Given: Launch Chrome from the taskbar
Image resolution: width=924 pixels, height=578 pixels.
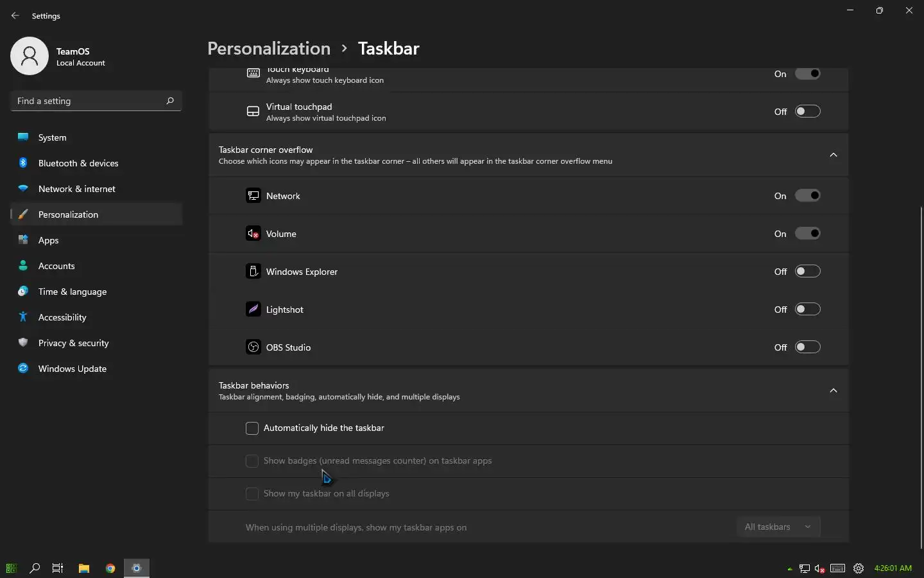Looking at the screenshot, I should pos(110,568).
